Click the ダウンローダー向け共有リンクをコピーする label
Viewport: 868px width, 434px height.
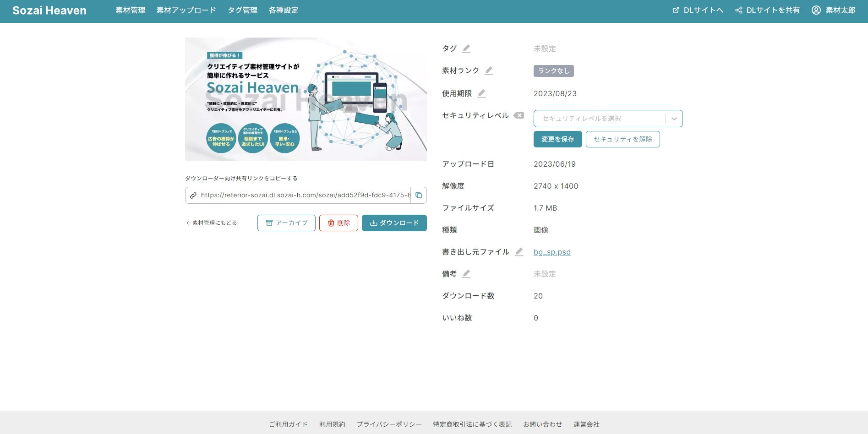[241, 179]
